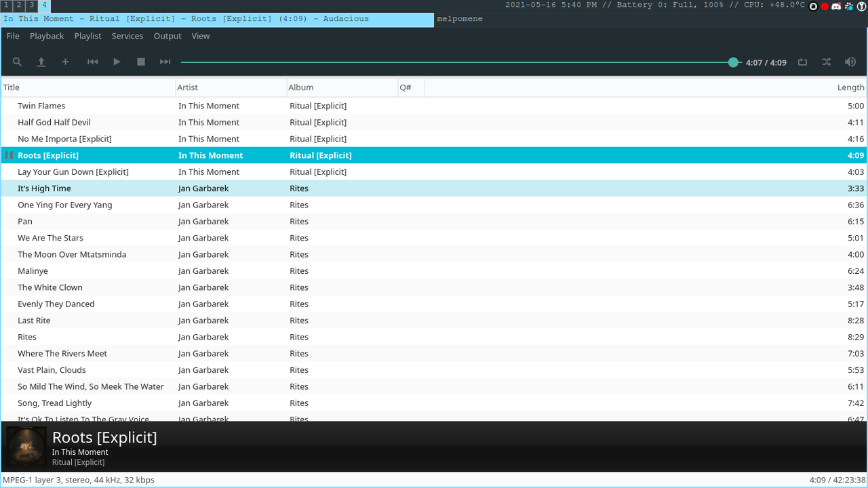Click the 5:00 length of Twin Flames

point(856,106)
